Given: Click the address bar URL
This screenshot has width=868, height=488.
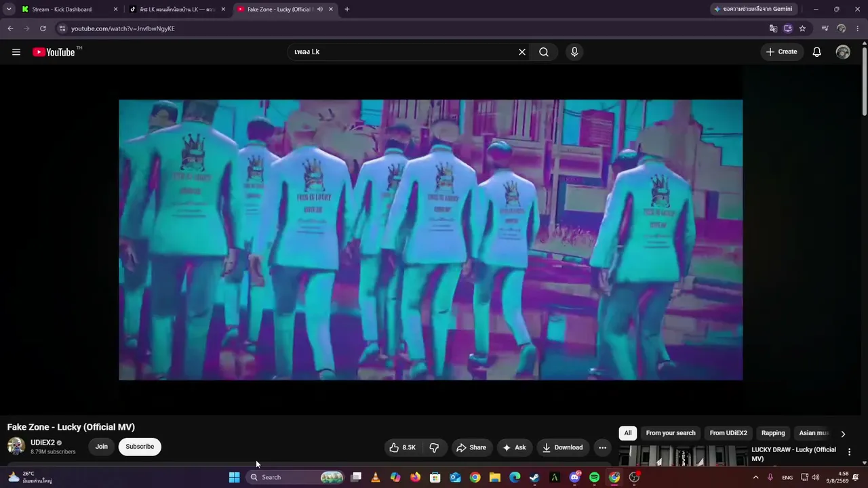Looking at the screenshot, I should 123,28.
